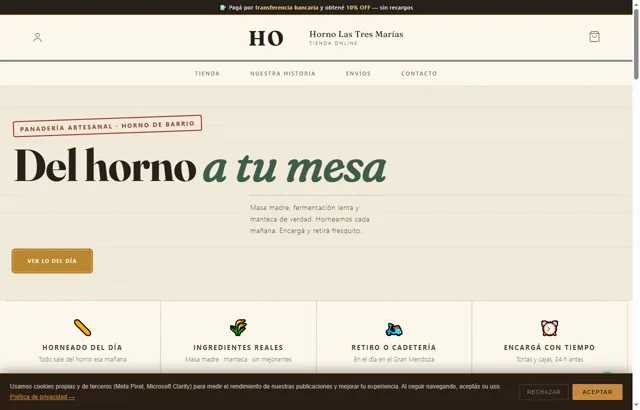Click the Horno Las Tres Marías store name
The image size is (640, 410).
coord(356,34)
